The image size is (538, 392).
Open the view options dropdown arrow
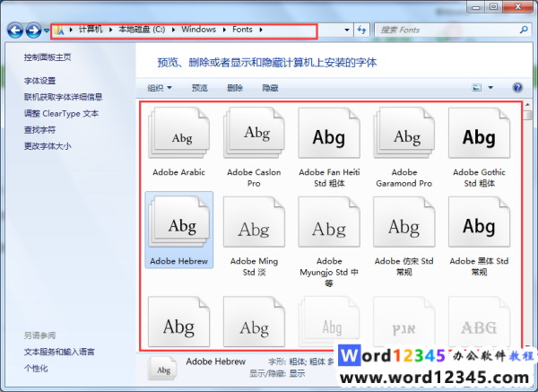(x=490, y=88)
